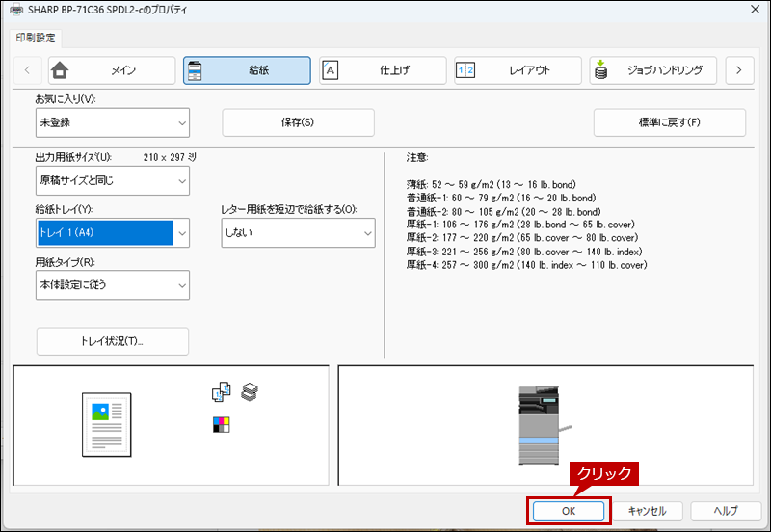Screen dimensions: 771x532
Task: Click the stacked sheets icon in preview
Action: (250, 391)
